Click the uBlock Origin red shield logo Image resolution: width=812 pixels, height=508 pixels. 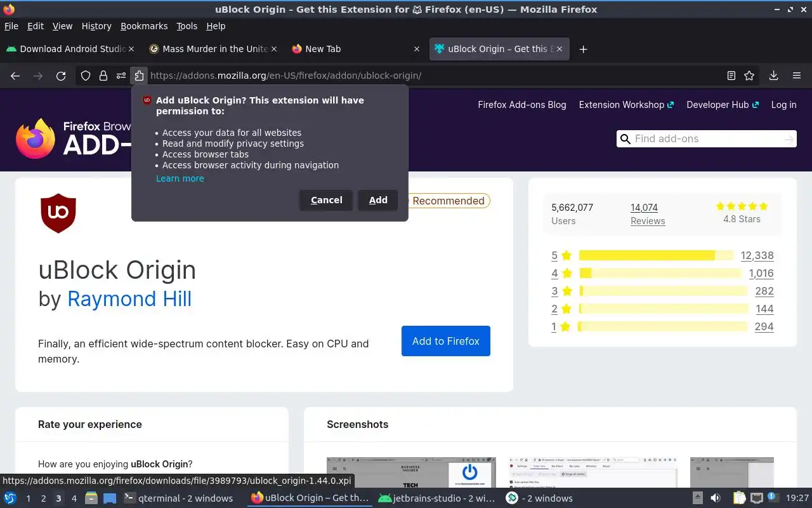coord(58,213)
